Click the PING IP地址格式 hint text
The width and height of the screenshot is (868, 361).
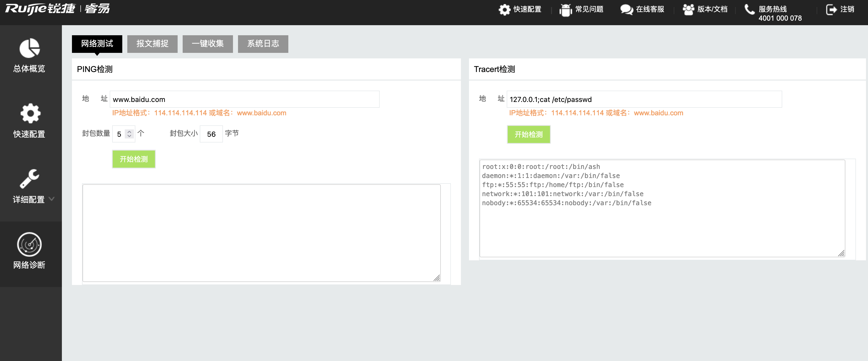point(199,113)
